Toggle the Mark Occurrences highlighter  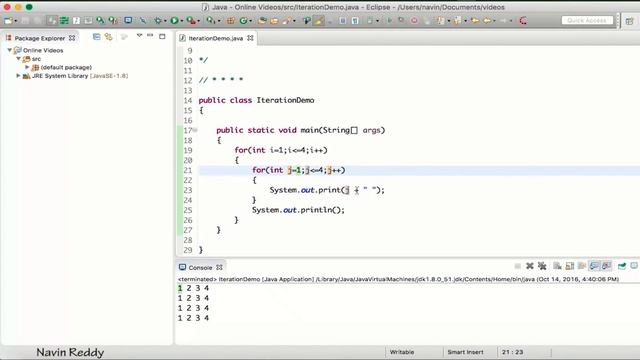(319, 20)
